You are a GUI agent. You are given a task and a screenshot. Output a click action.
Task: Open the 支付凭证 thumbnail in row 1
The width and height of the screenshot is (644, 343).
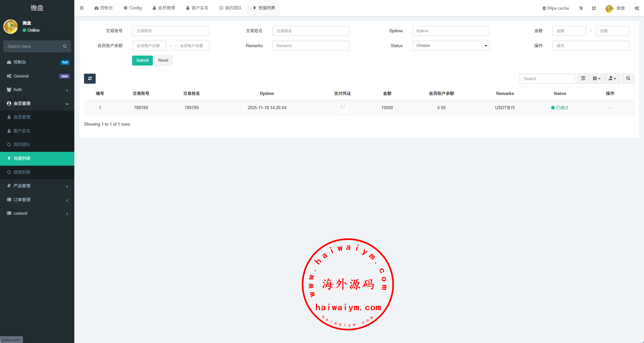(342, 108)
